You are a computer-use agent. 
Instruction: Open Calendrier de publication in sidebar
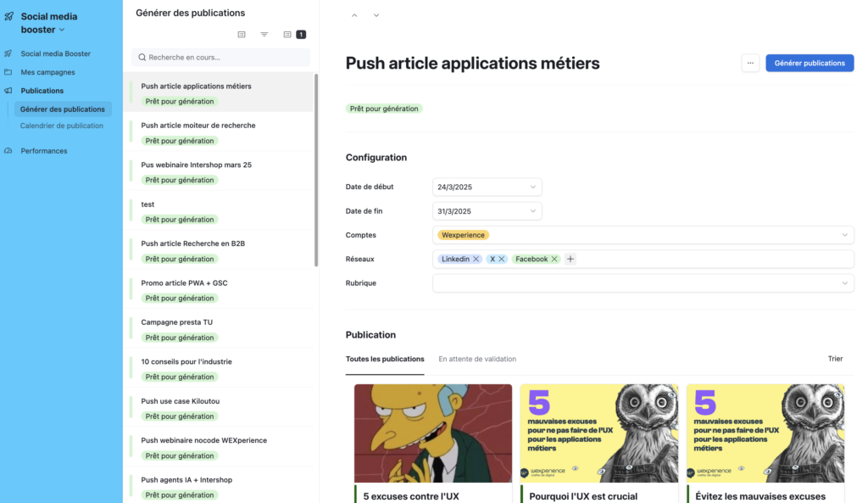click(x=62, y=126)
